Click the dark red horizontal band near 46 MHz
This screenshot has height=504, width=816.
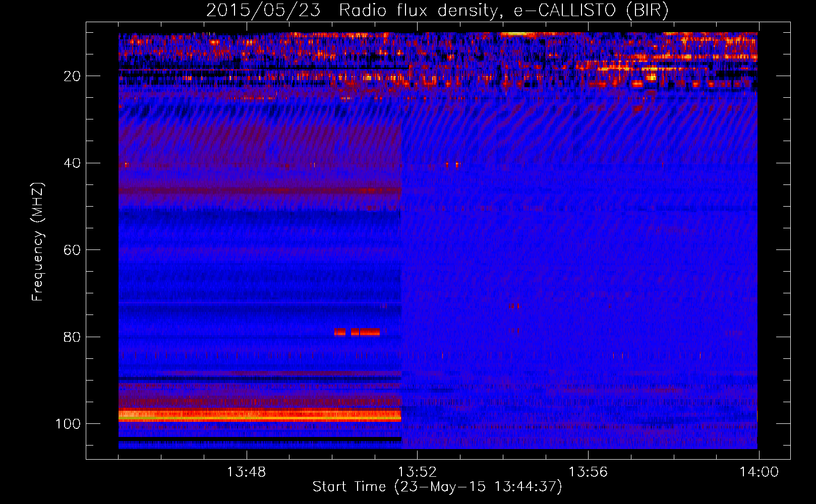click(260, 191)
